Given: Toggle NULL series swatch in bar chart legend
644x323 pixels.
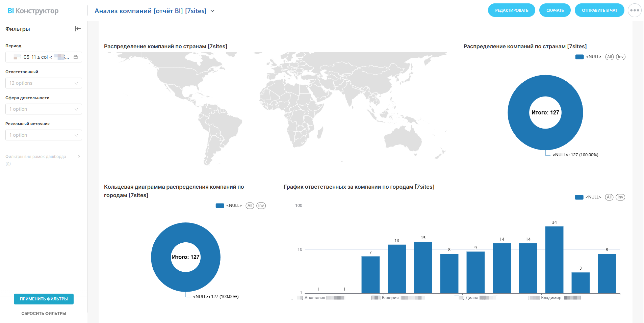Looking at the screenshot, I should click(x=579, y=197).
